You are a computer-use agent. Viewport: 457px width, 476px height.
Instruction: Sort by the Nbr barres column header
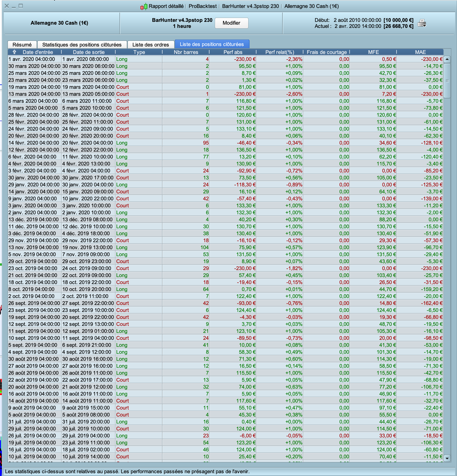[186, 52]
